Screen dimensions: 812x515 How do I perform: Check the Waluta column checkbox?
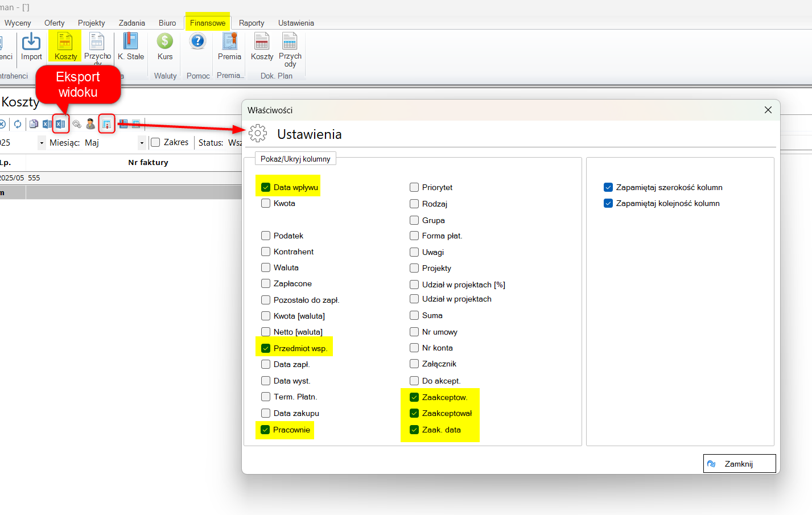pyautogui.click(x=266, y=267)
